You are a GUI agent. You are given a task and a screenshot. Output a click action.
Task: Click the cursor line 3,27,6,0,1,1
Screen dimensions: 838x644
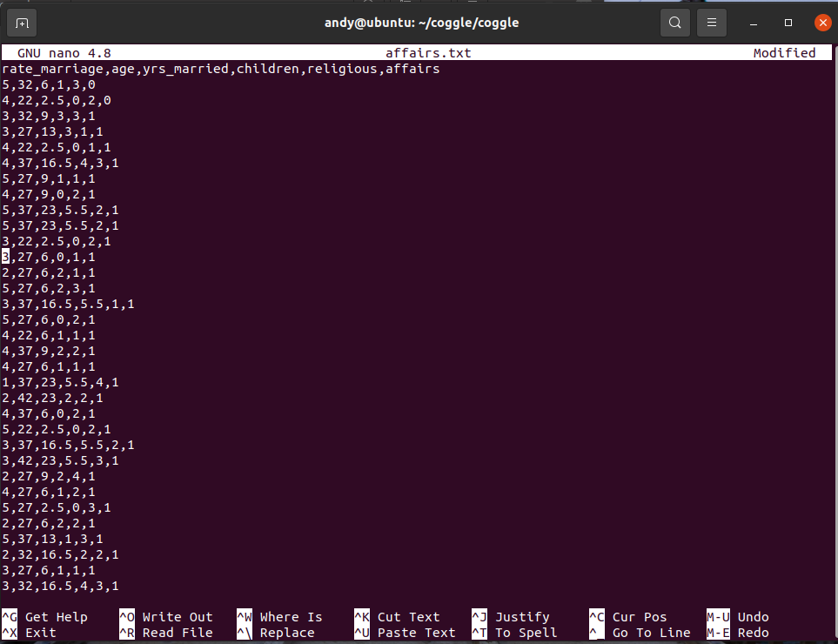click(49, 257)
